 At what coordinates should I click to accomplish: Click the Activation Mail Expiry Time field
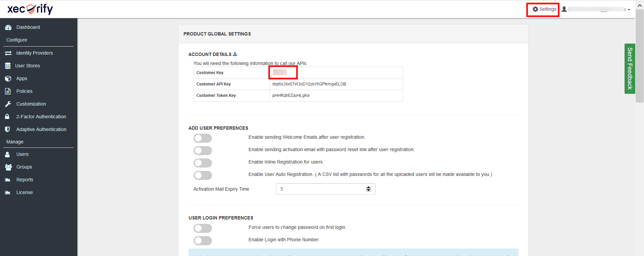tap(325, 189)
